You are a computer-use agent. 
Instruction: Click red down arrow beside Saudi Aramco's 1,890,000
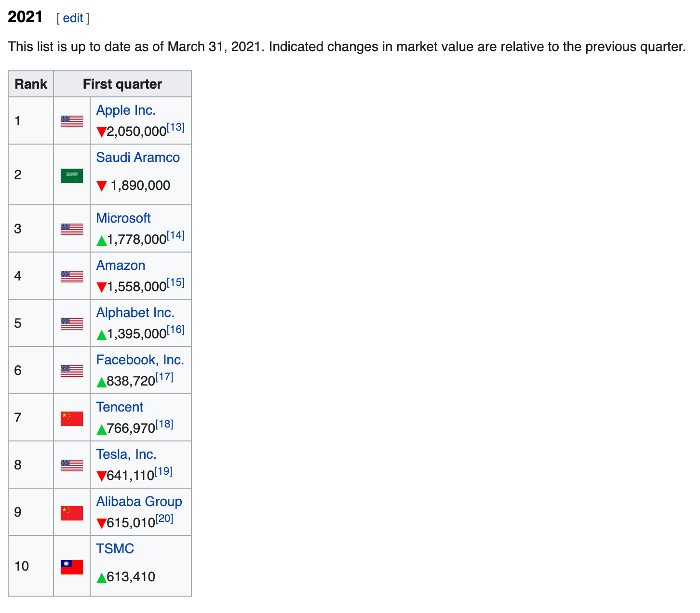coord(101,186)
